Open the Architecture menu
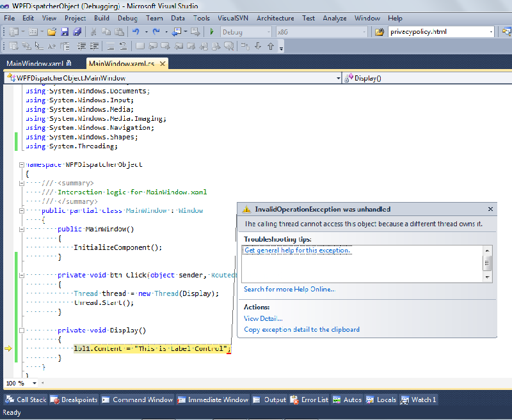Image resolution: width=512 pixels, height=420 pixels. click(275, 19)
